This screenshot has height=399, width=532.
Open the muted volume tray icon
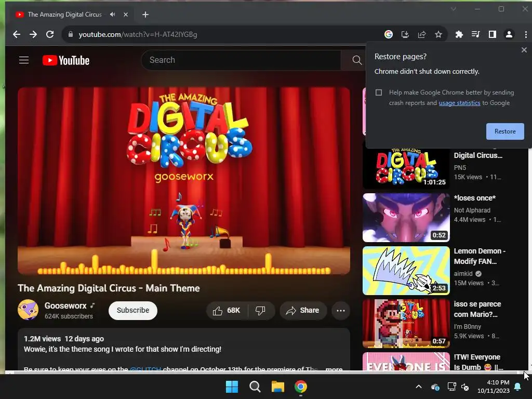click(465, 387)
